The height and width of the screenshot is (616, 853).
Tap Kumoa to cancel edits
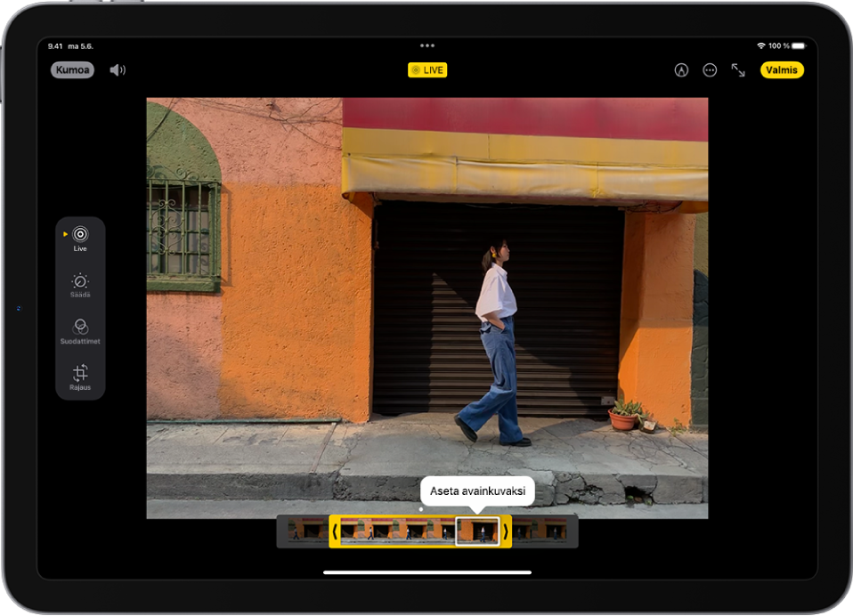[x=72, y=70]
